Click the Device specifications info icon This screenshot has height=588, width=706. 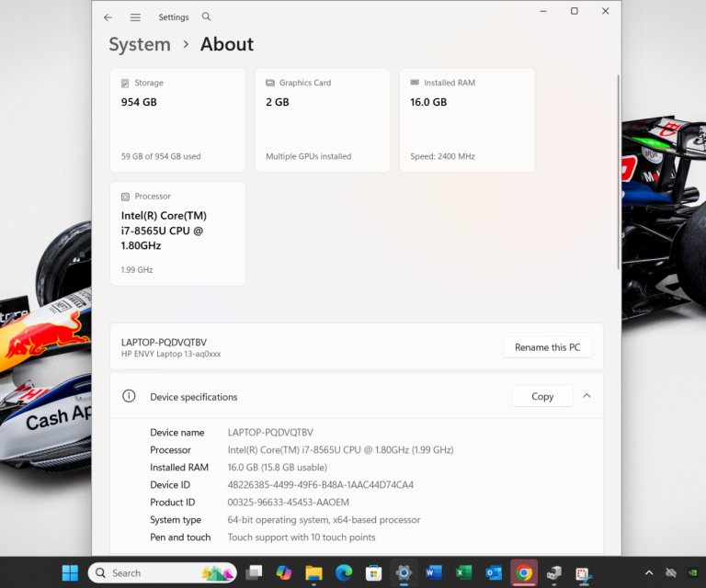click(130, 397)
